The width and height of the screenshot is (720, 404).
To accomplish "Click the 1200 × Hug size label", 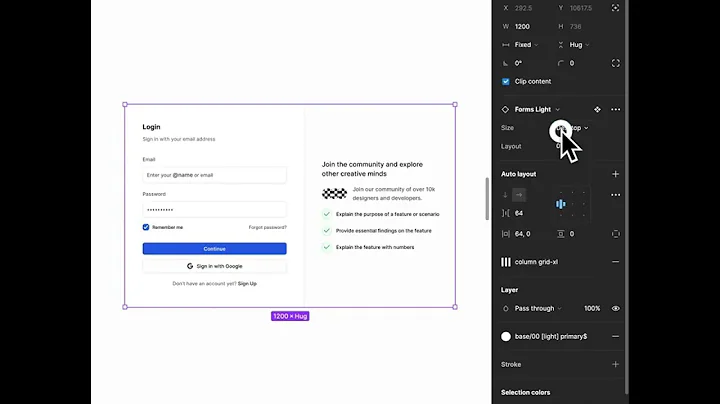I will tap(290, 316).
